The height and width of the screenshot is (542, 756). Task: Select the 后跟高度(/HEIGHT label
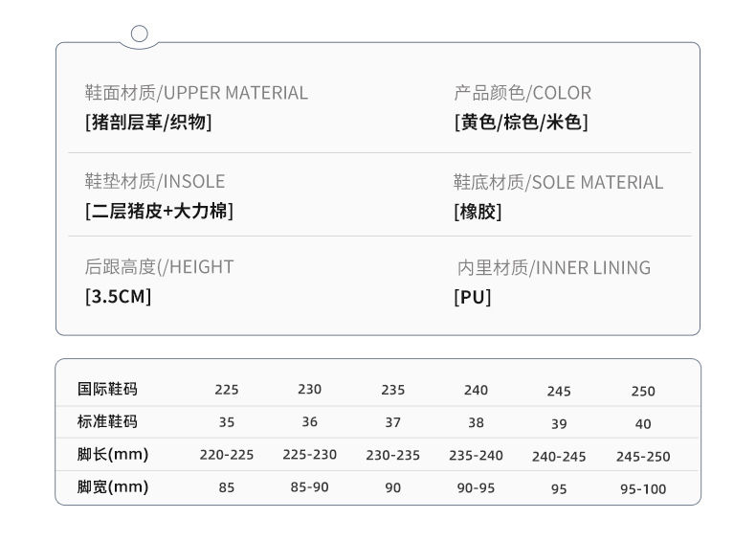159,267
